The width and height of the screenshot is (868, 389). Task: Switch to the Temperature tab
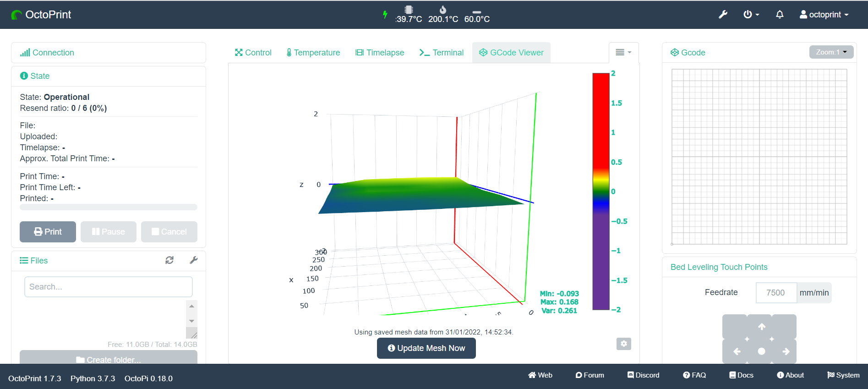313,53
